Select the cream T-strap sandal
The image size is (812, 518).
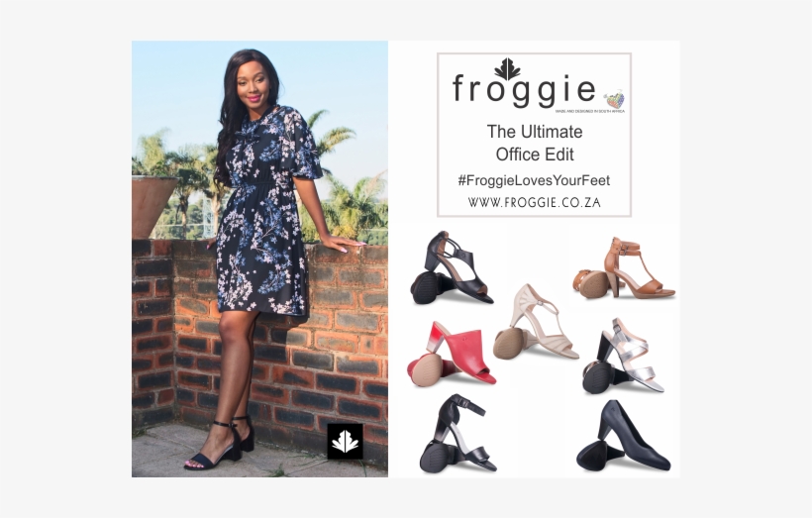click(536, 322)
